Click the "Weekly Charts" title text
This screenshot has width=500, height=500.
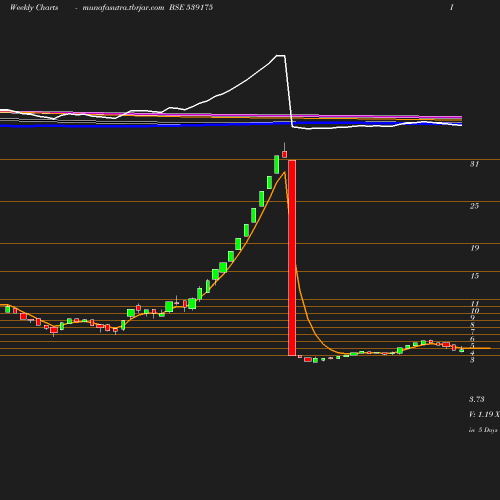point(34,7)
